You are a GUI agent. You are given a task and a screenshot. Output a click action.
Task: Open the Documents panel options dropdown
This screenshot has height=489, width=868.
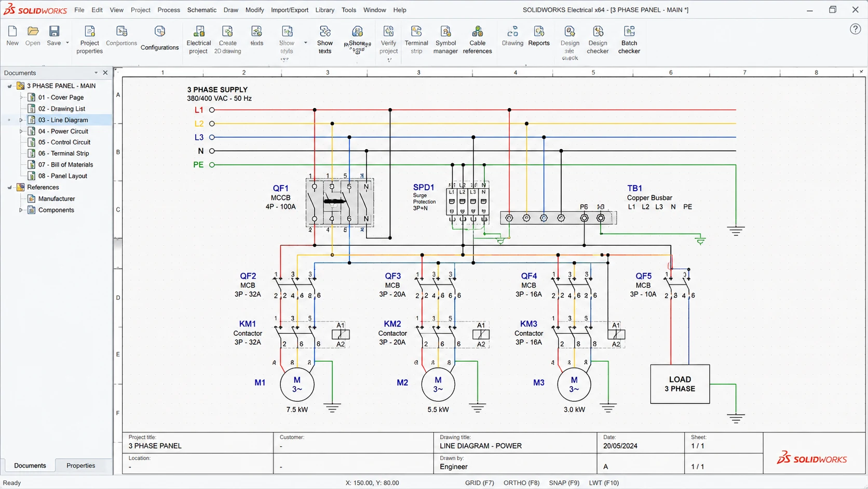tap(96, 73)
